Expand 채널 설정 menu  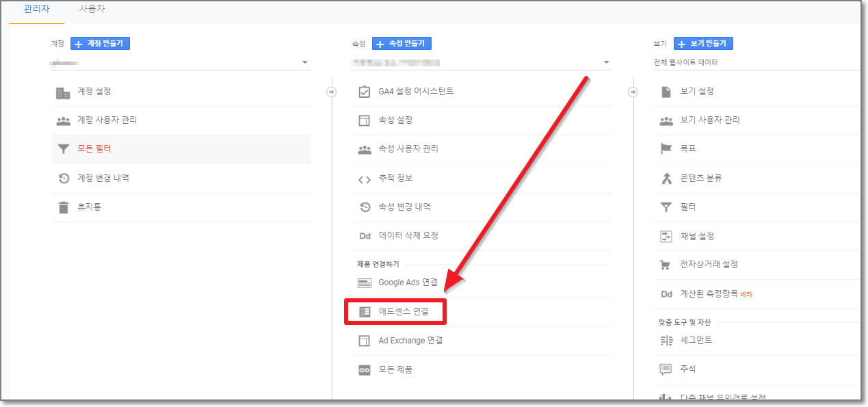tap(757, 236)
